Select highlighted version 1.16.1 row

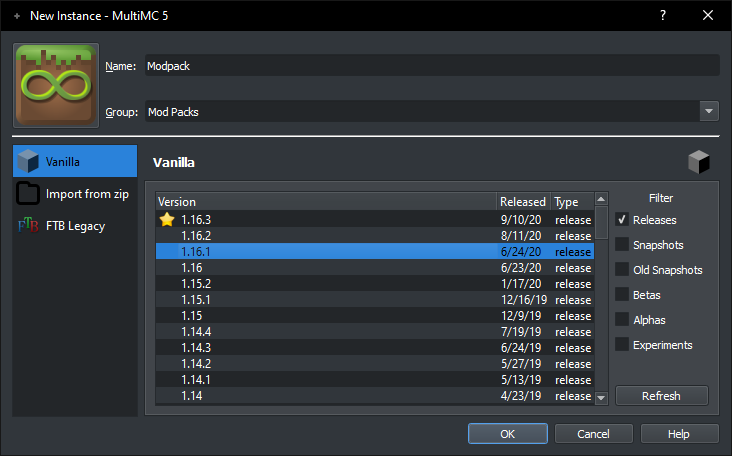coord(375,251)
